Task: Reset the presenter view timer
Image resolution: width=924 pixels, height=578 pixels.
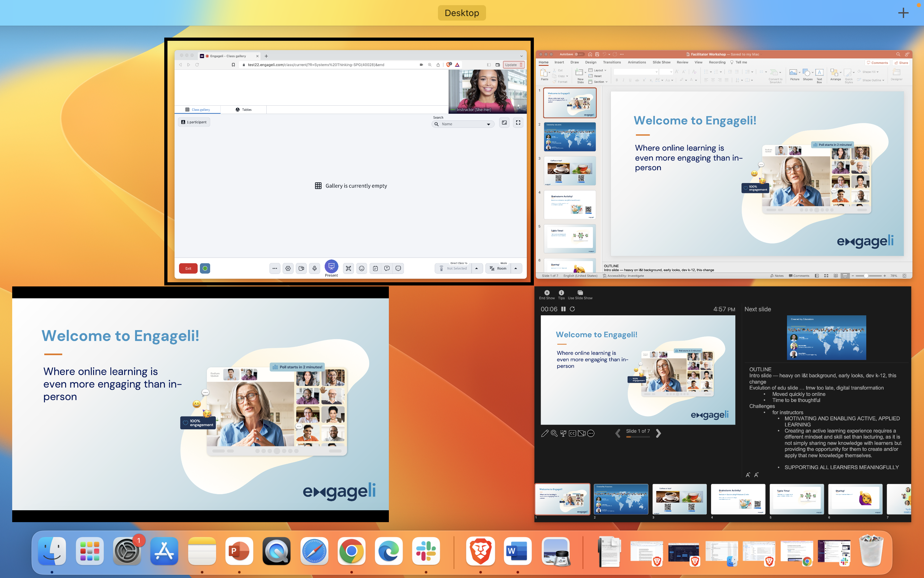Action: pos(572,309)
